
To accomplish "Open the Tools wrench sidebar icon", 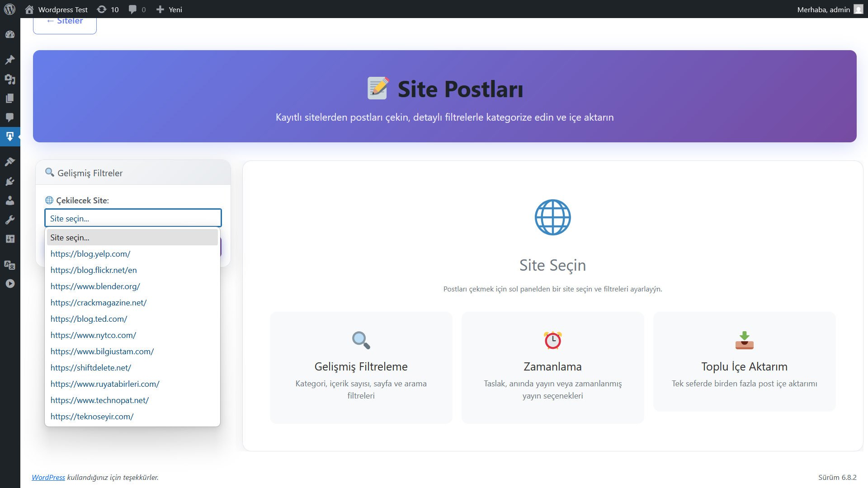I will pos(10,220).
